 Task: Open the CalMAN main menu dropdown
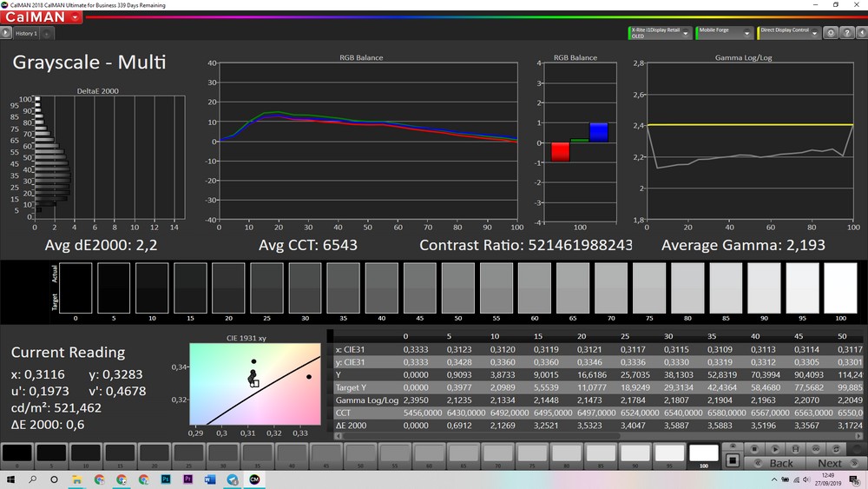[x=76, y=17]
